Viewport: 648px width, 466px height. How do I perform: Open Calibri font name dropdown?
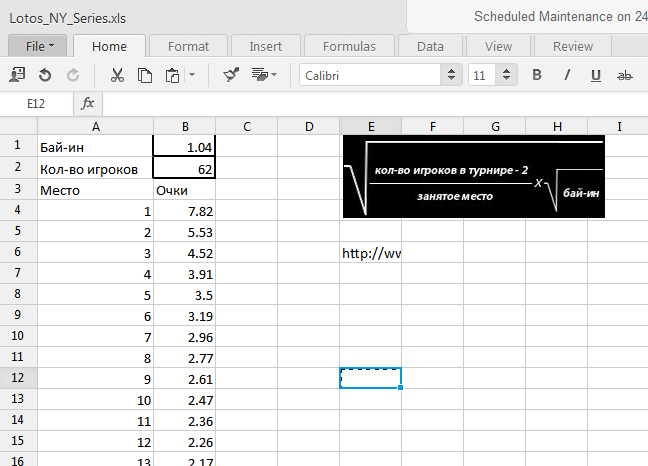[x=451, y=75]
